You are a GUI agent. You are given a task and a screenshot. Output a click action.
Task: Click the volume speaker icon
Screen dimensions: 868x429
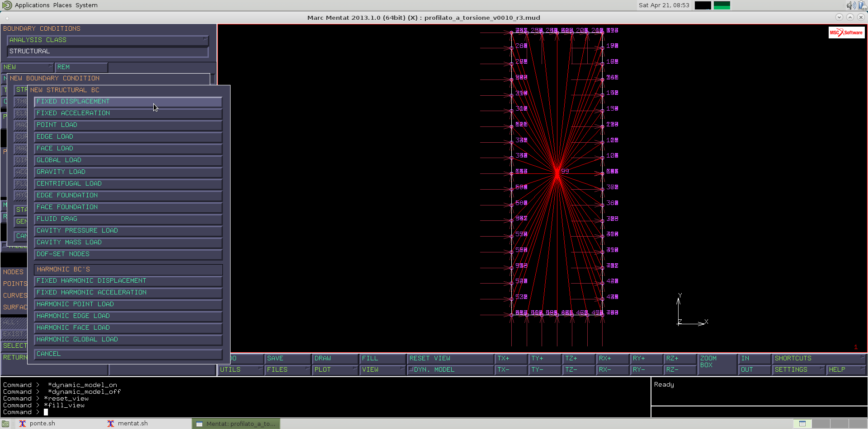coord(851,5)
